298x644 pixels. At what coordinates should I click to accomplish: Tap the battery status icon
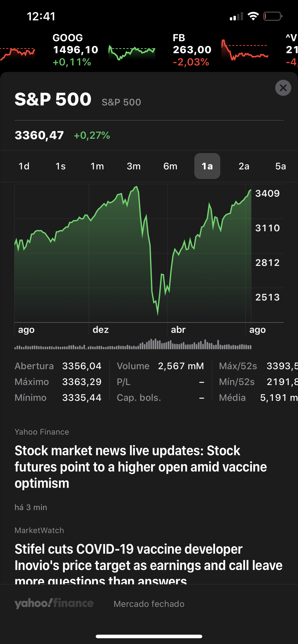(x=273, y=17)
